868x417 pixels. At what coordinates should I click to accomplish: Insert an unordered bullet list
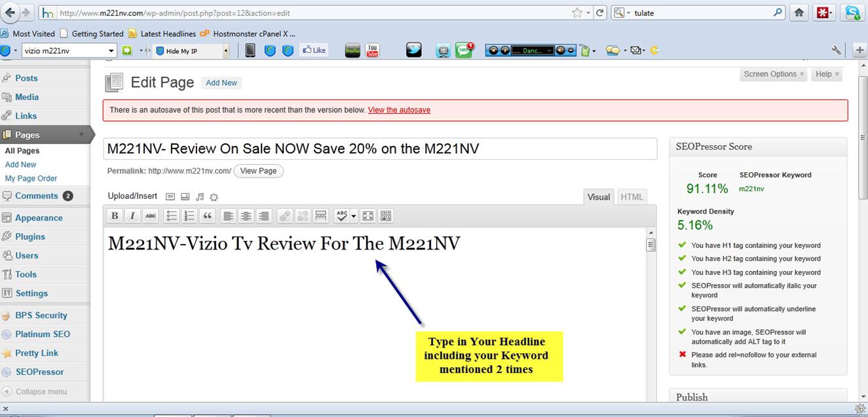click(x=171, y=216)
